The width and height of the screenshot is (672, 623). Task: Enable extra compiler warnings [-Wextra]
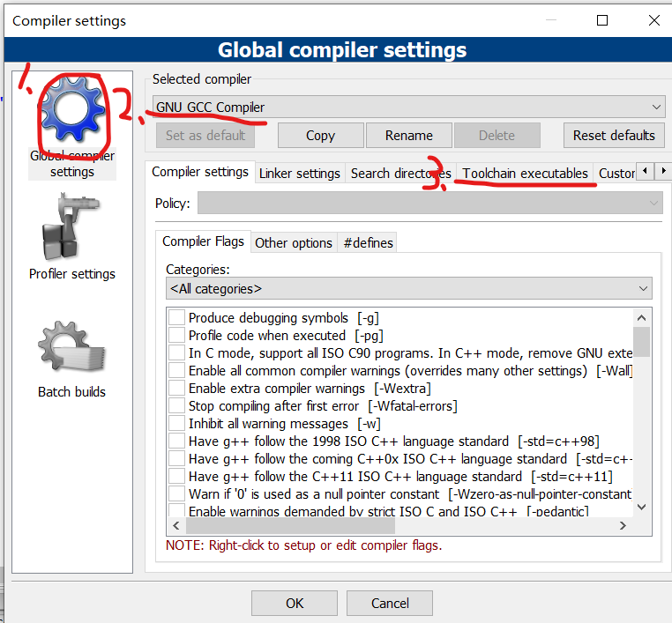click(x=176, y=388)
